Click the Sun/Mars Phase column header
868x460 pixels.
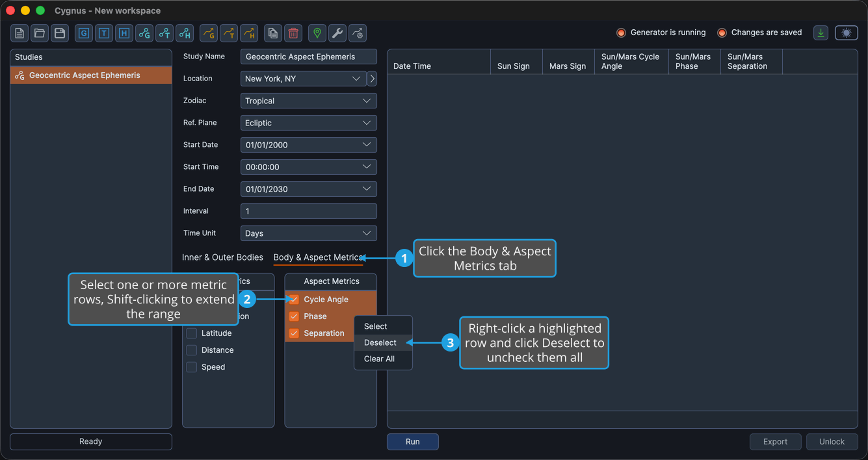695,62
